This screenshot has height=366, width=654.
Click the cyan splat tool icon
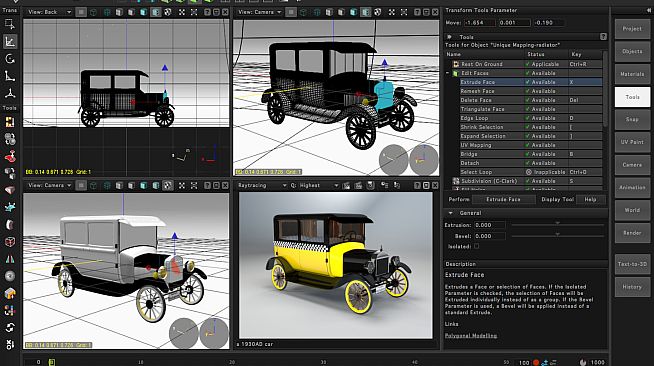(x=10, y=207)
